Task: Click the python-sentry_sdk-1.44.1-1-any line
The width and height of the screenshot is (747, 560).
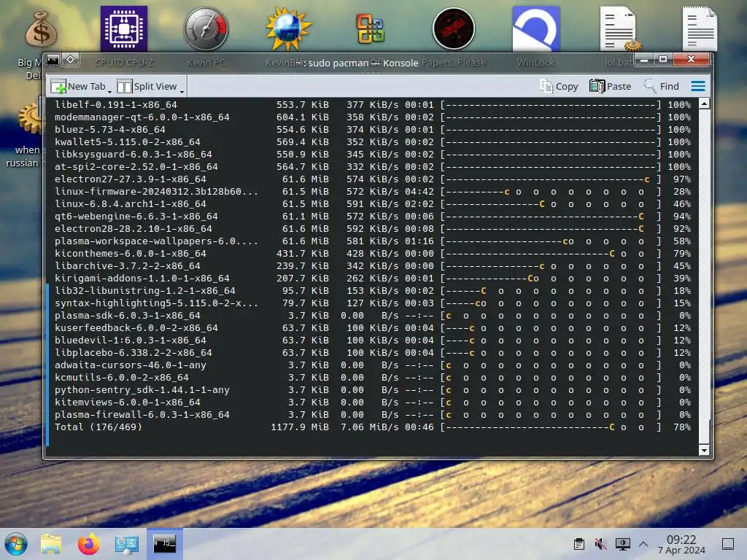Action: (x=373, y=389)
